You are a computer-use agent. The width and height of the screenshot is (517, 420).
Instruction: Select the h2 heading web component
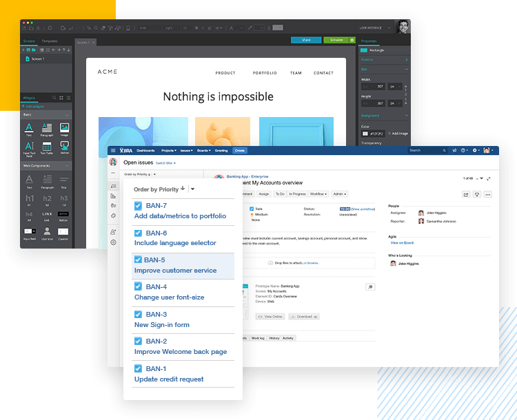pos(47,200)
